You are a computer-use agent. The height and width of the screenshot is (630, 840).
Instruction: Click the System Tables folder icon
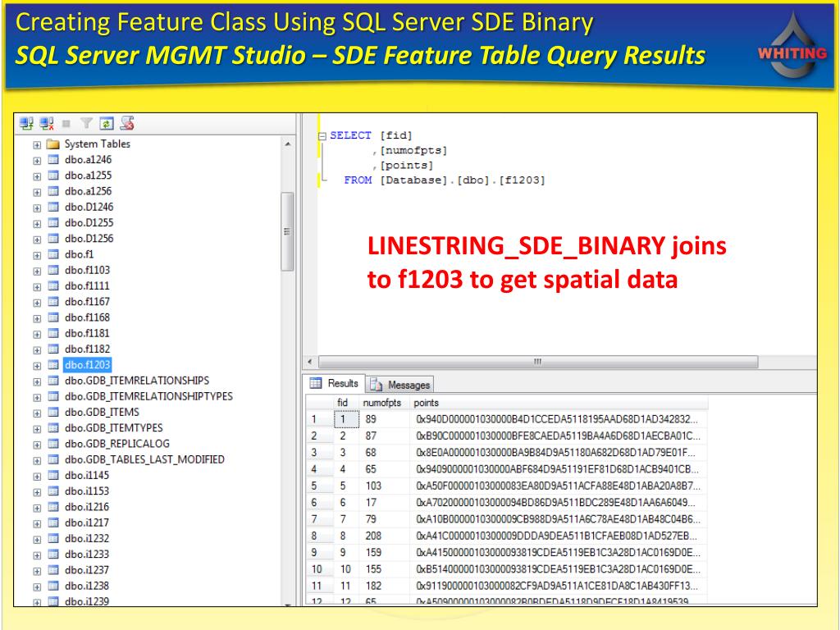52,144
